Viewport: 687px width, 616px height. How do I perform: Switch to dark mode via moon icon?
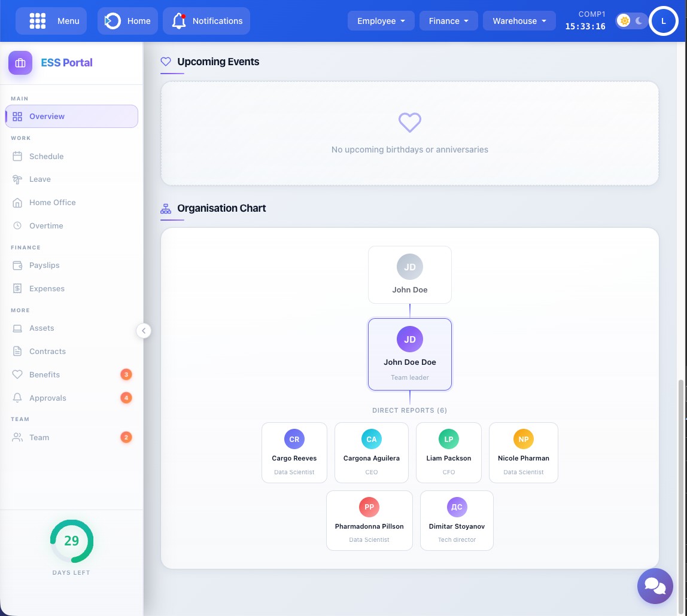(x=639, y=21)
